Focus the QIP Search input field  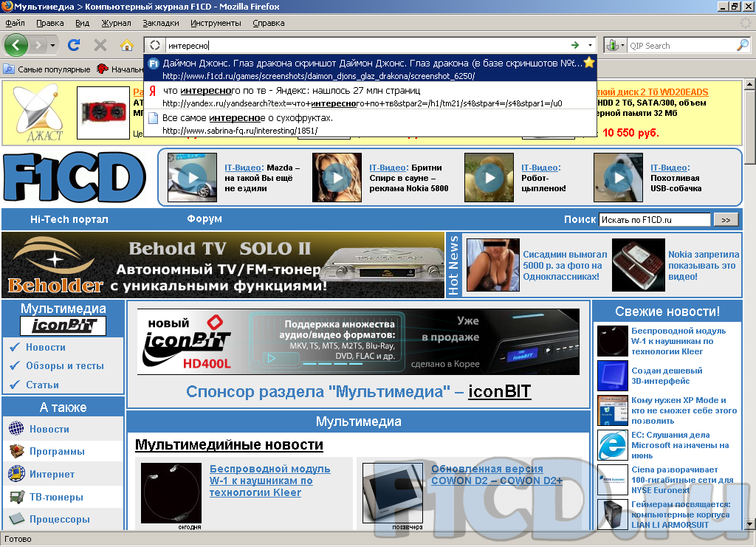pyautogui.click(x=681, y=45)
